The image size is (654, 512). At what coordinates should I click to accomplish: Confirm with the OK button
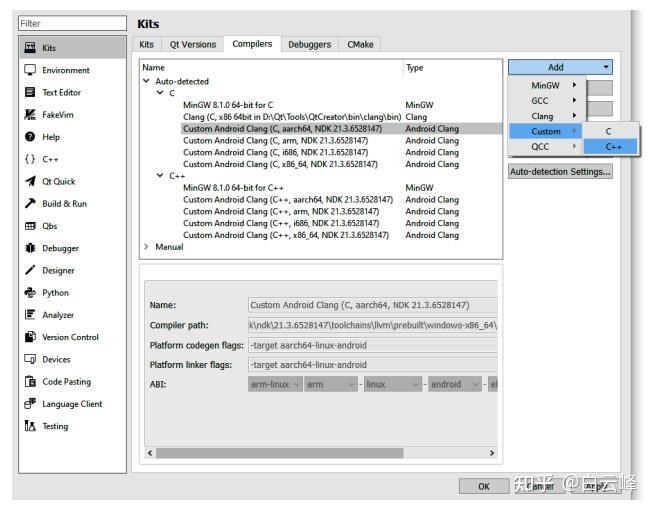484,486
